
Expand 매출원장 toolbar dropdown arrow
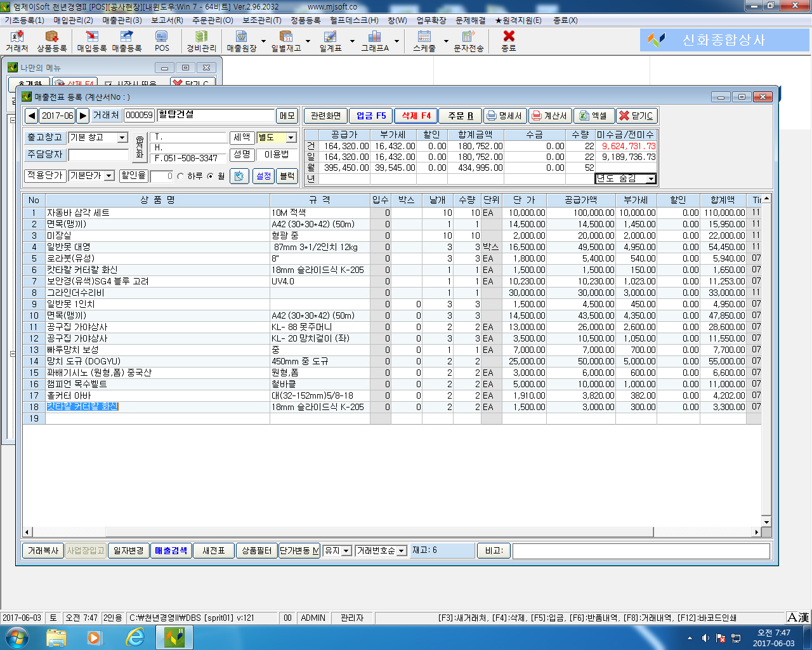point(263,41)
